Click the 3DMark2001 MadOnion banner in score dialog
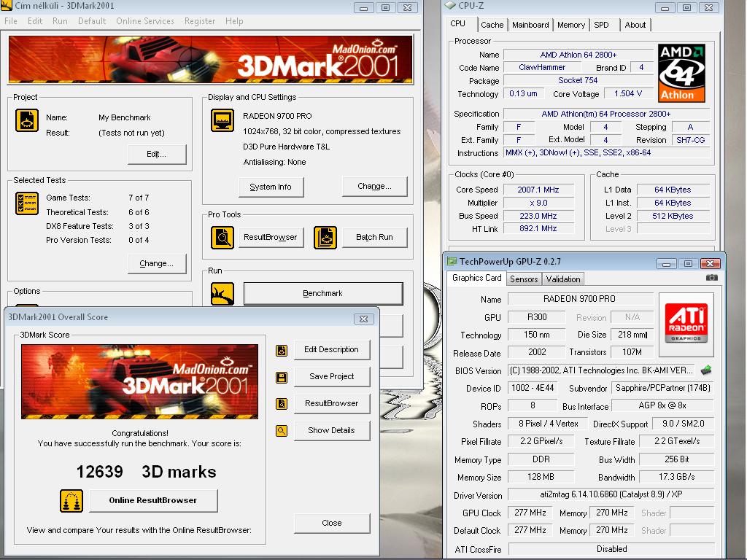The height and width of the screenshot is (560, 747). coord(139,381)
